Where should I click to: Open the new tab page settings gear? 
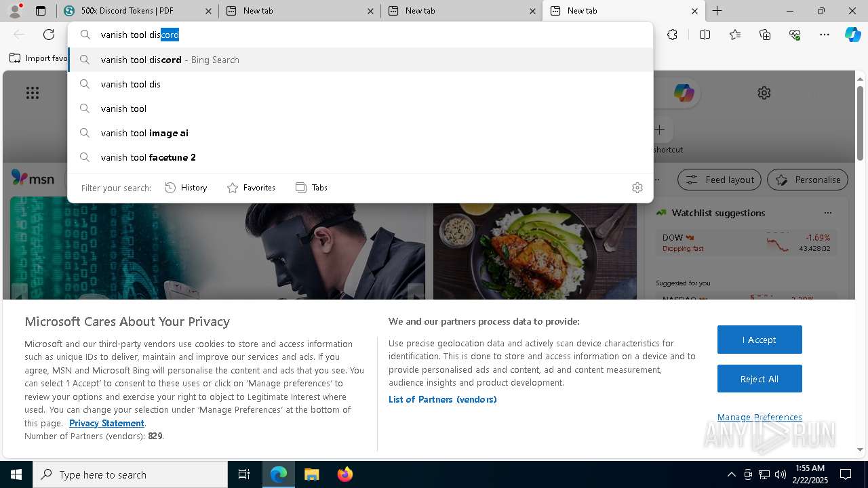pyautogui.click(x=764, y=93)
